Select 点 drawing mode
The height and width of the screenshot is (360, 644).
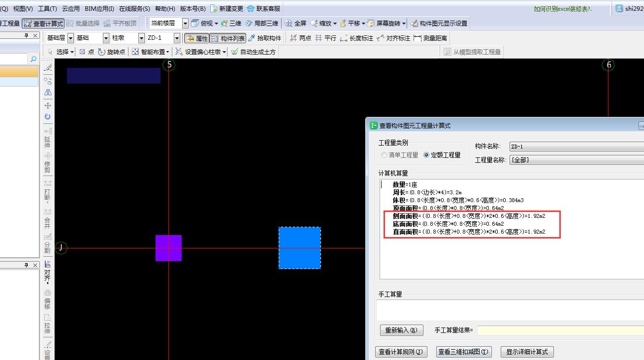pyautogui.click(x=87, y=52)
